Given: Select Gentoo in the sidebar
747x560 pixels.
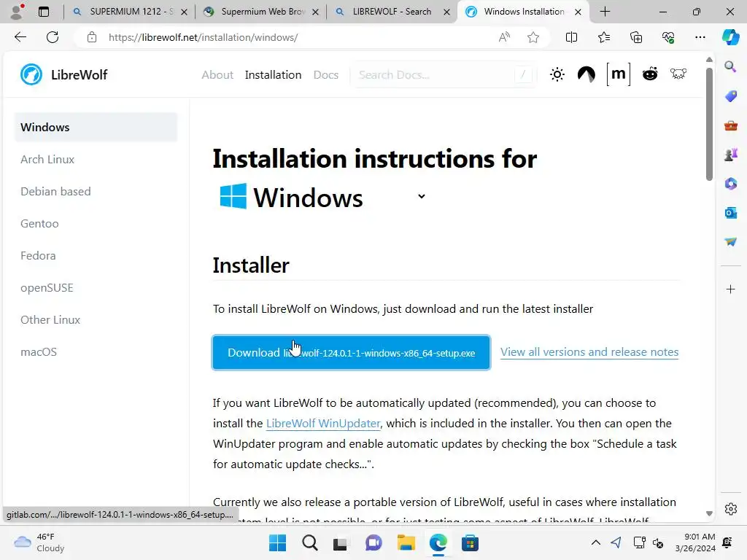Looking at the screenshot, I should 39,223.
